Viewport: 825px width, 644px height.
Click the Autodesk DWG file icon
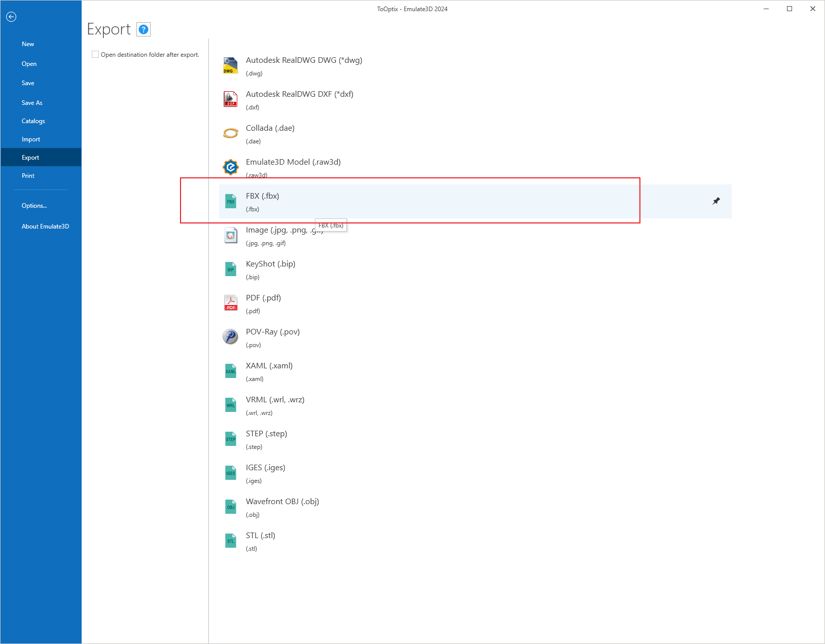[231, 65]
